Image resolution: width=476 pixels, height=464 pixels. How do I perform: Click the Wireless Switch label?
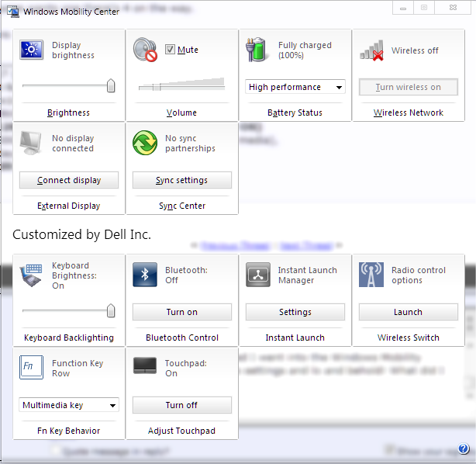[x=409, y=338]
